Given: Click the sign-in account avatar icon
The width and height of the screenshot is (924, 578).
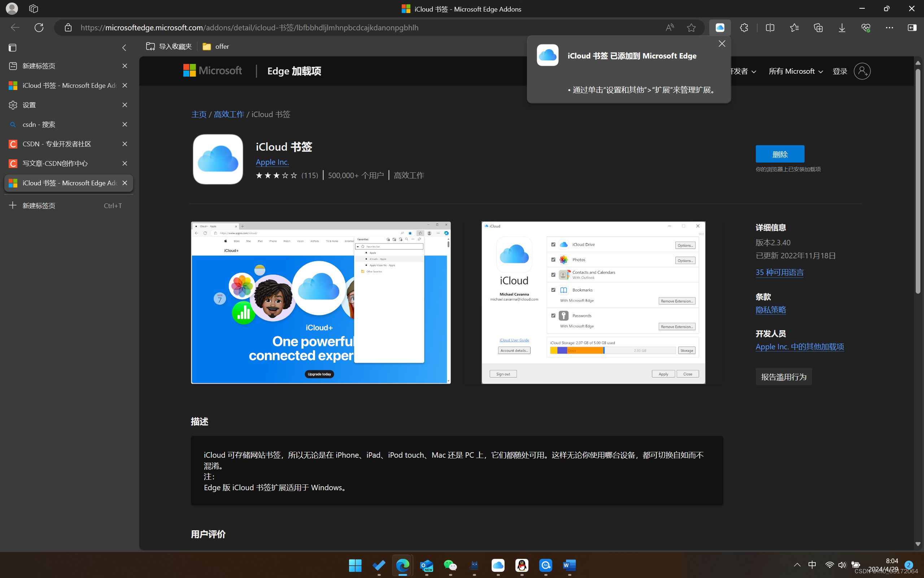Looking at the screenshot, I should (x=862, y=71).
